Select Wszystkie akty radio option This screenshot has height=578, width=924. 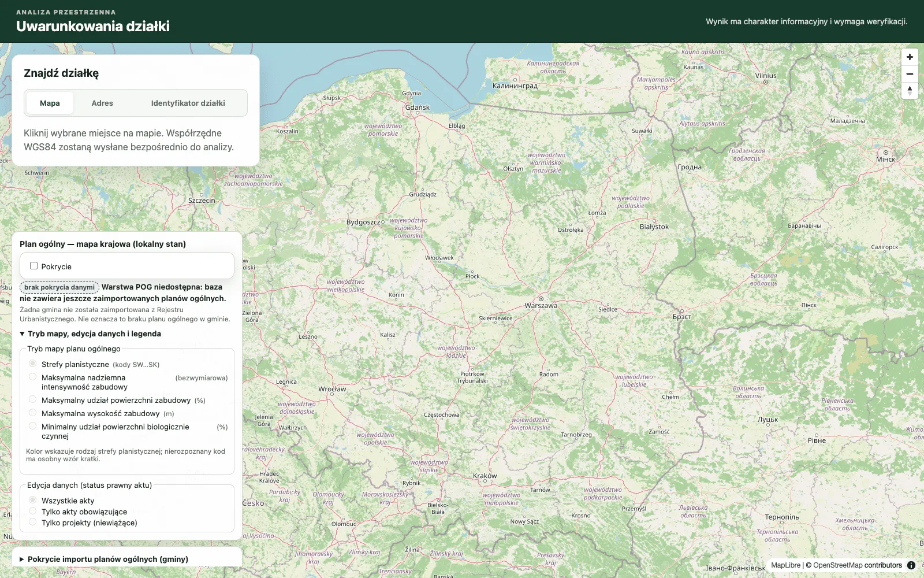[33, 500]
